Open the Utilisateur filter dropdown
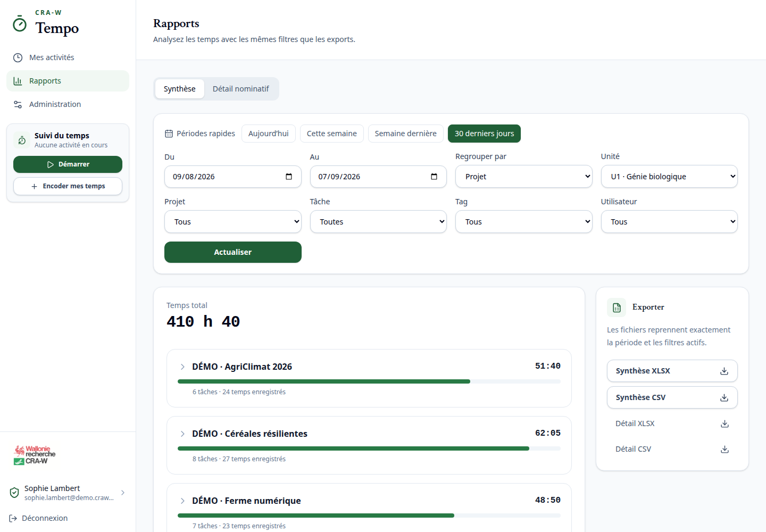 pyautogui.click(x=669, y=222)
